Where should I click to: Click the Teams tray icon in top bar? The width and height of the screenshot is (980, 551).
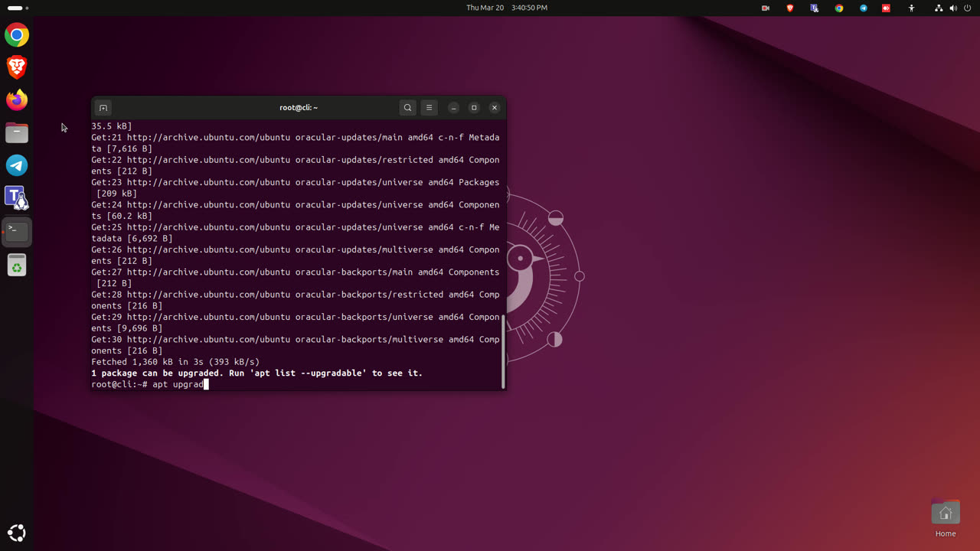pos(815,8)
